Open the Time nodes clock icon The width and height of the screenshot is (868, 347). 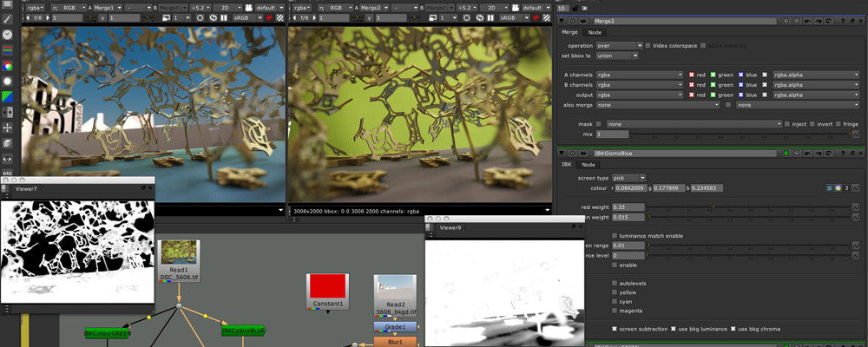pos(8,34)
